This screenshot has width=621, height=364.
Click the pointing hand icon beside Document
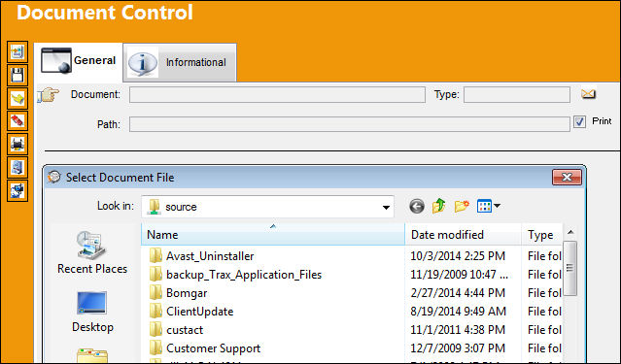click(49, 95)
